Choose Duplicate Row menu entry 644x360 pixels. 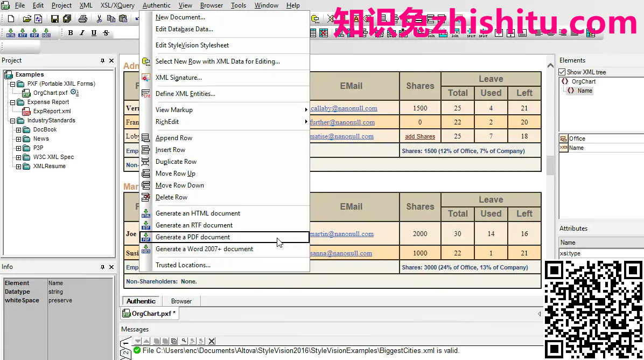(x=224, y=162)
